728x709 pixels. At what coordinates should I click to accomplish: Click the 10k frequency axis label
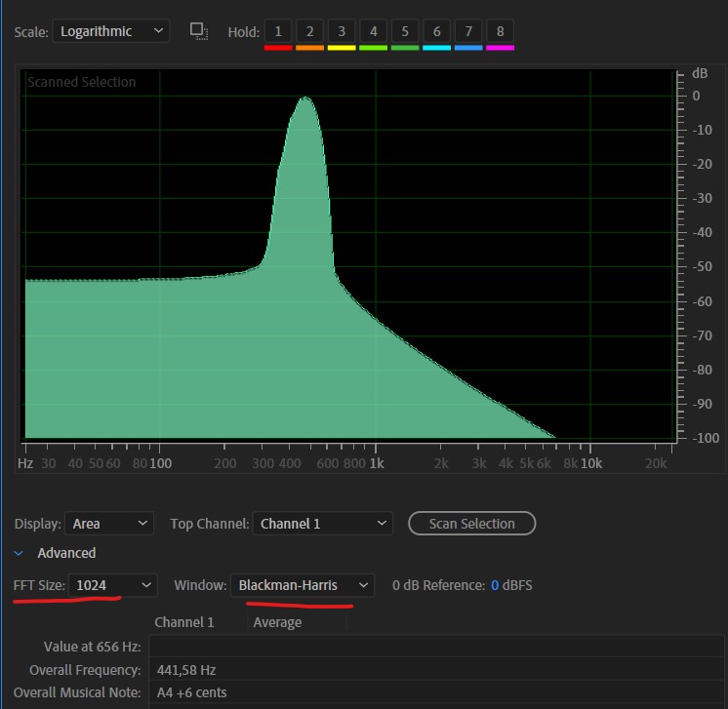[591, 463]
